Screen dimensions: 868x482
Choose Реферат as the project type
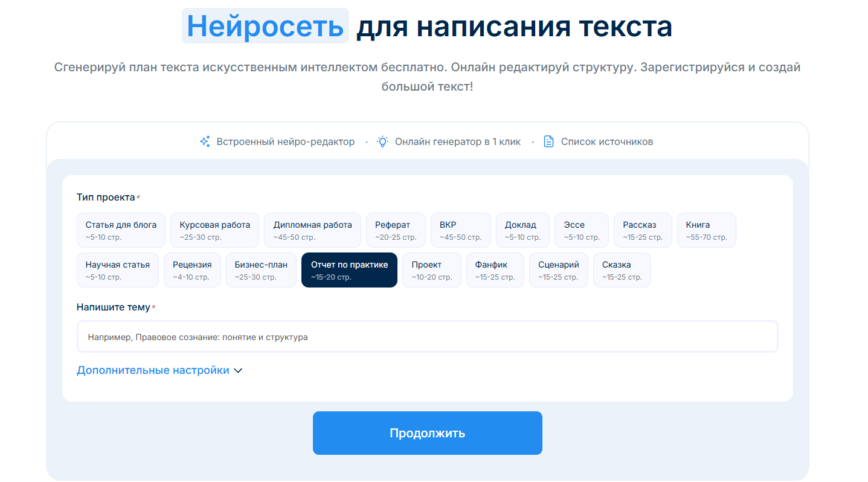pyautogui.click(x=396, y=230)
